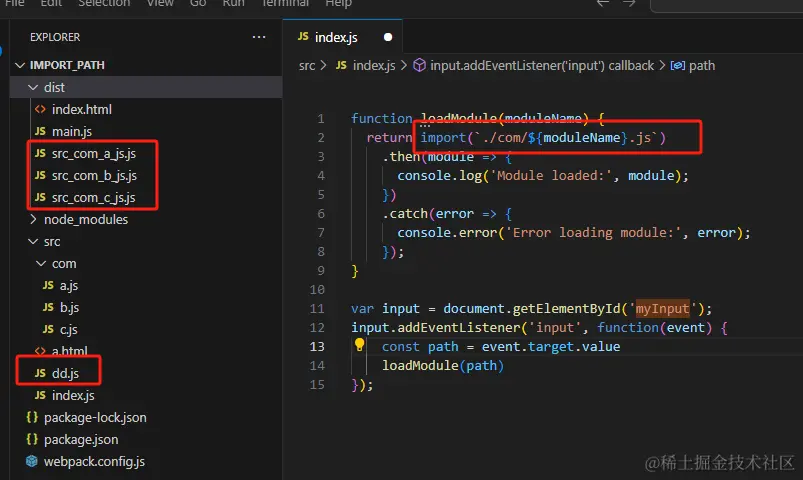Image resolution: width=803 pixels, height=480 pixels.
Task: Click 'event.target.value' on line 13
Action: [551, 347]
